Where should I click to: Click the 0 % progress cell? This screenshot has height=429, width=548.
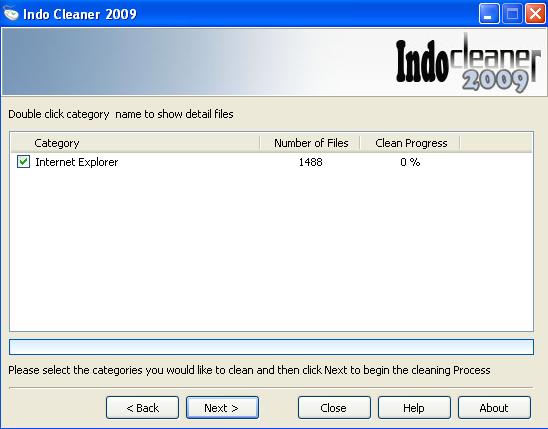coord(410,162)
